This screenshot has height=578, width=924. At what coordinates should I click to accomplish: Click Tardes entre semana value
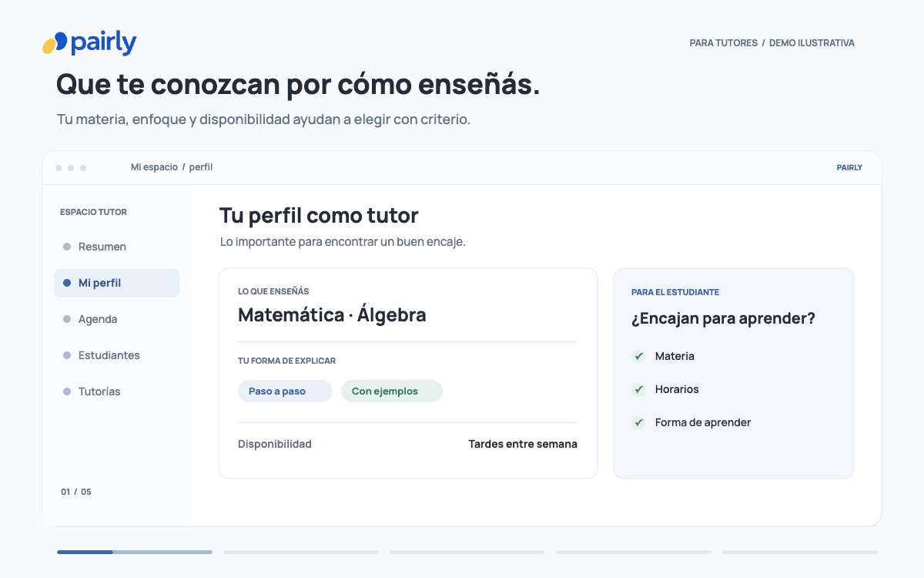point(523,444)
